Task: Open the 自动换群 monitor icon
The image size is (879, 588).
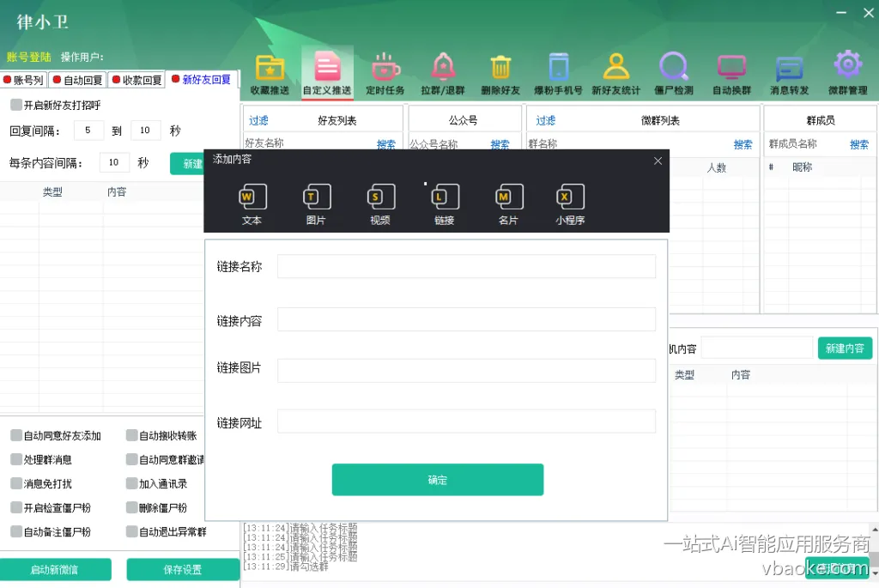Action: tap(731, 75)
